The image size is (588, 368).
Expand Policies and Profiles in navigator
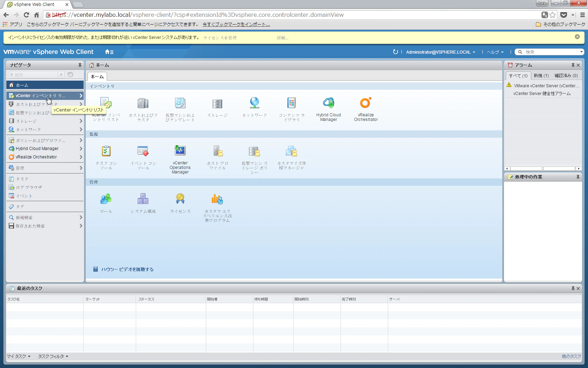point(81,140)
